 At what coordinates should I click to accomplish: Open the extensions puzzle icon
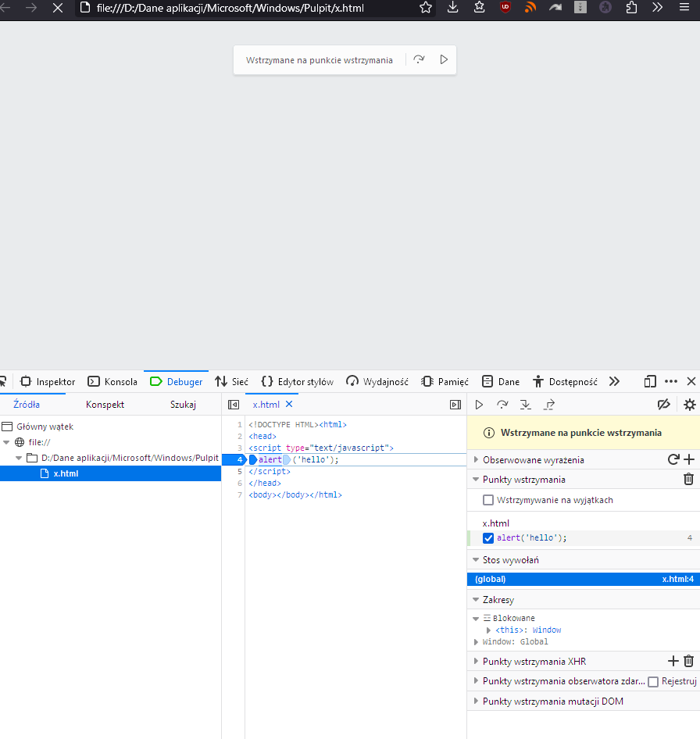[631, 7]
